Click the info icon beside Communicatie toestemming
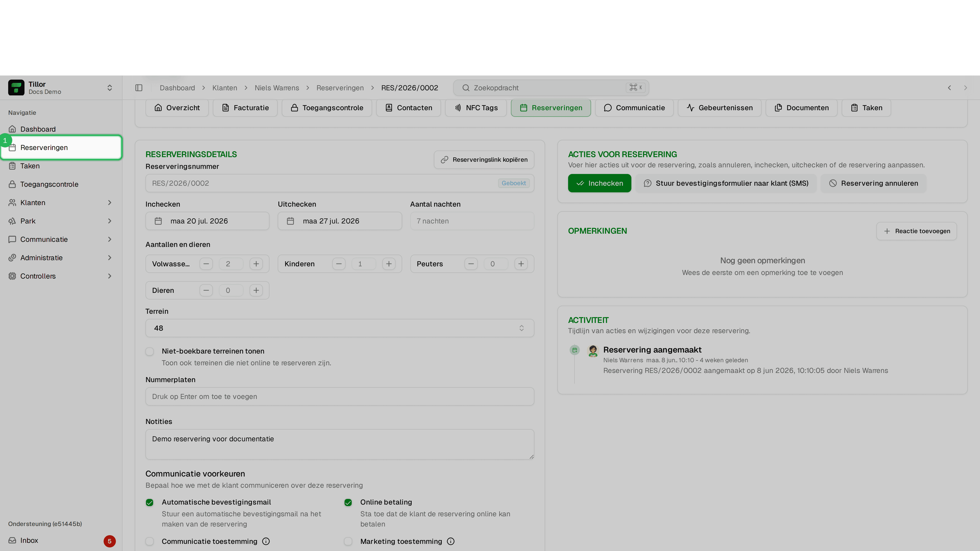The width and height of the screenshot is (980, 551). 266,541
